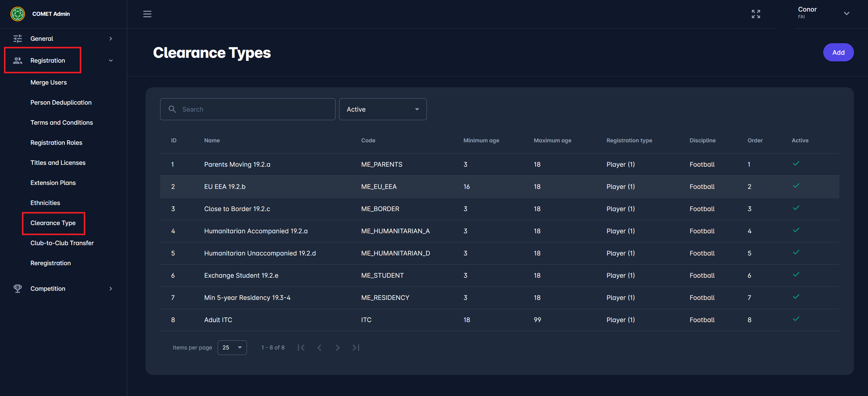Click the COMET Admin logo icon
Screen dimensions: 868x396
click(18, 14)
